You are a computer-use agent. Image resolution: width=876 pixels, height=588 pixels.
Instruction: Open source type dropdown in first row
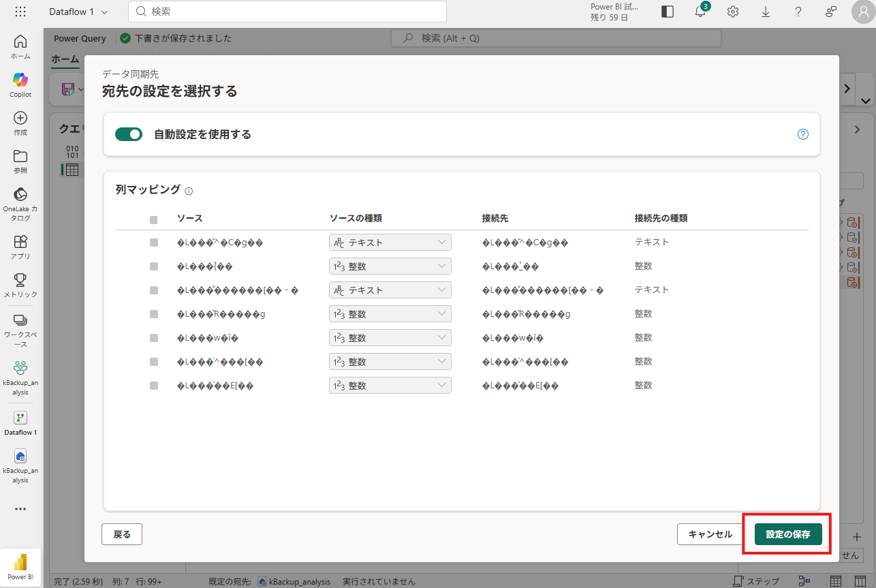390,243
